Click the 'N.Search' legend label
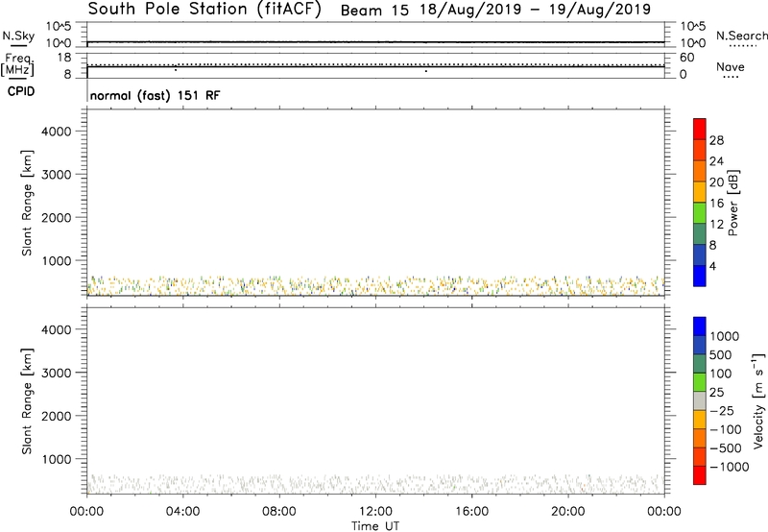Screen dimensions: 768x532 click(742, 36)
